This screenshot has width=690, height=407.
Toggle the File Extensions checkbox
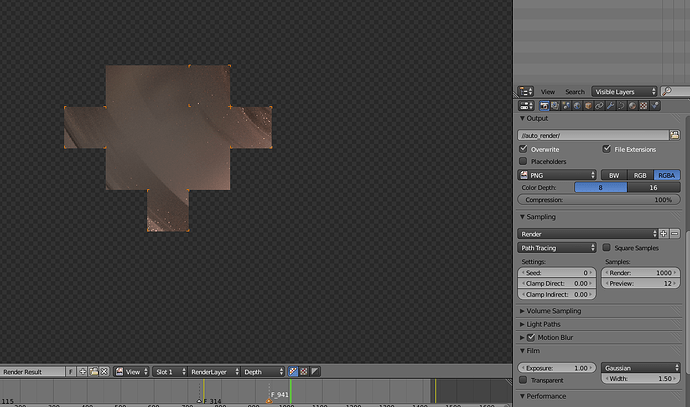[x=606, y=149]
